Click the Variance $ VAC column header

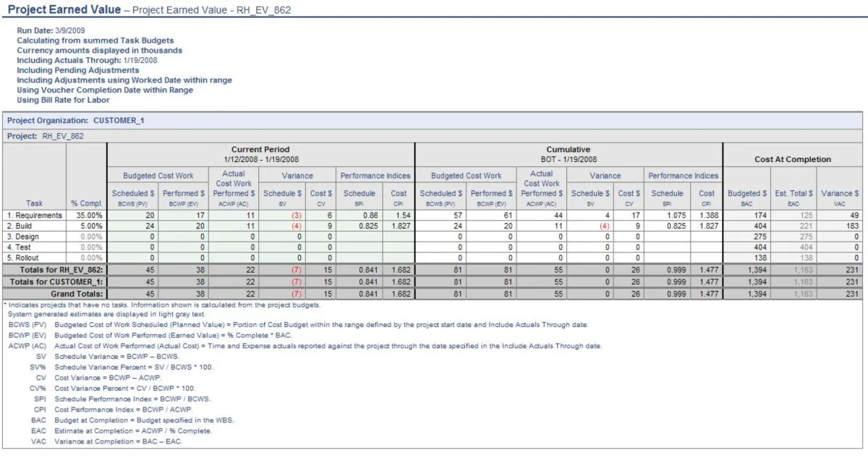click(840, 198)
